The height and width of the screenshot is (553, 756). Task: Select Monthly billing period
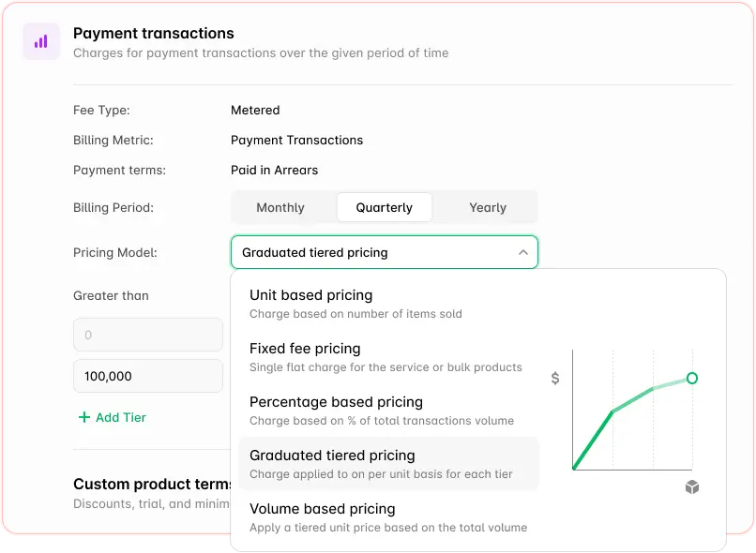coord(281,207)
